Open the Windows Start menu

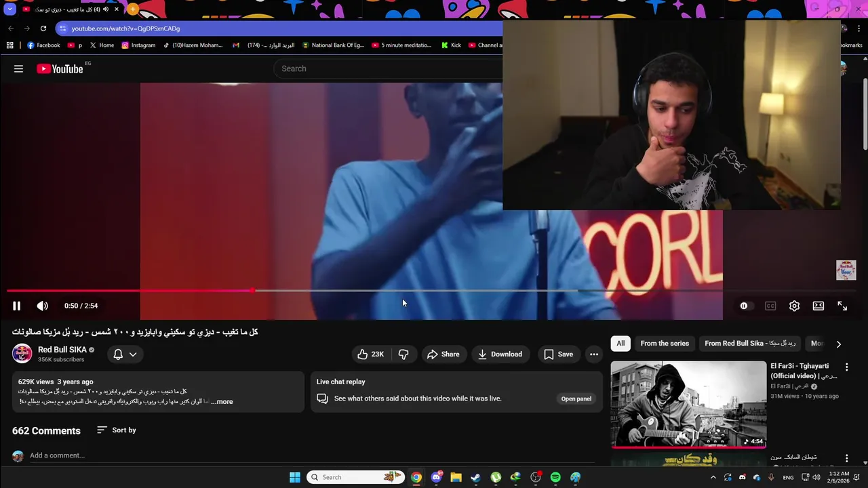pos(295,477)
